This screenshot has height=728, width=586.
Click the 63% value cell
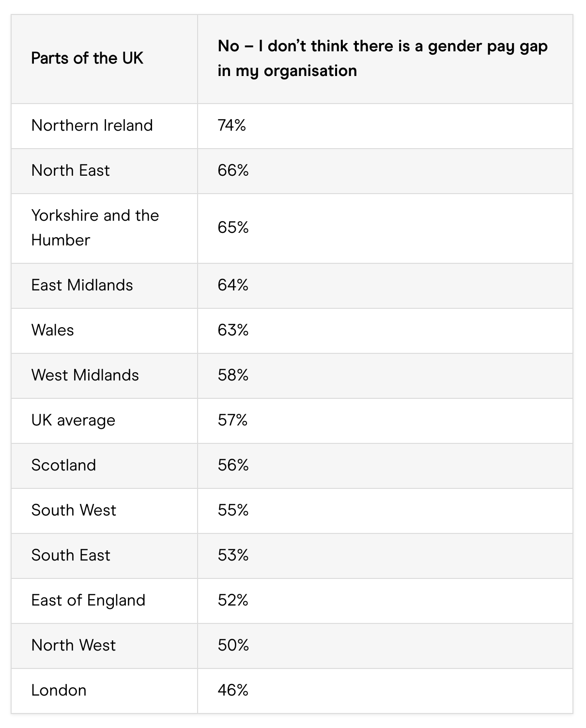pyautogui.click(x=233, y=330)
